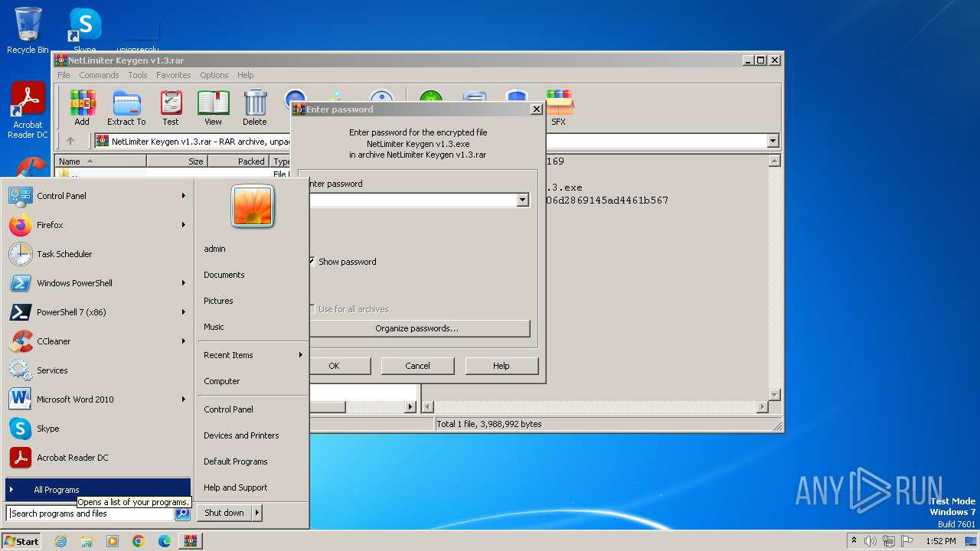Click the Delete trash icon in WinRAR
The width and height of the screenshot is (980, 551).
255,108
